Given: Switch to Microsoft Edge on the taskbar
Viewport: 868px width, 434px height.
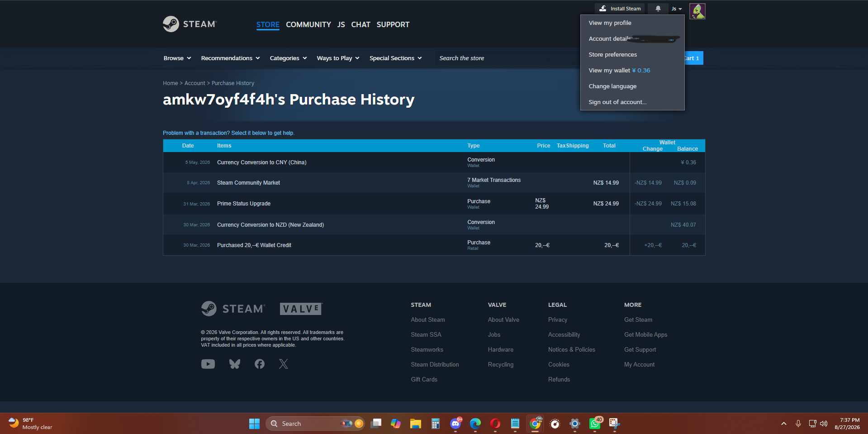Looking at the screenshot, I should coord(475,424).
